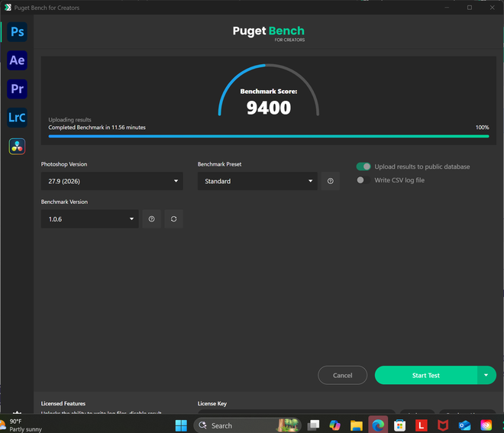Select the Lightroom Classic benchmark icon
Screen dimensions: 504x433
point(17,118)
